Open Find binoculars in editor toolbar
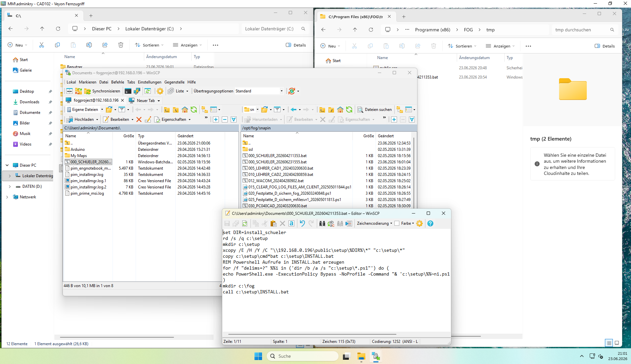This screenshot has width=631, height=364. coord(322,223)
